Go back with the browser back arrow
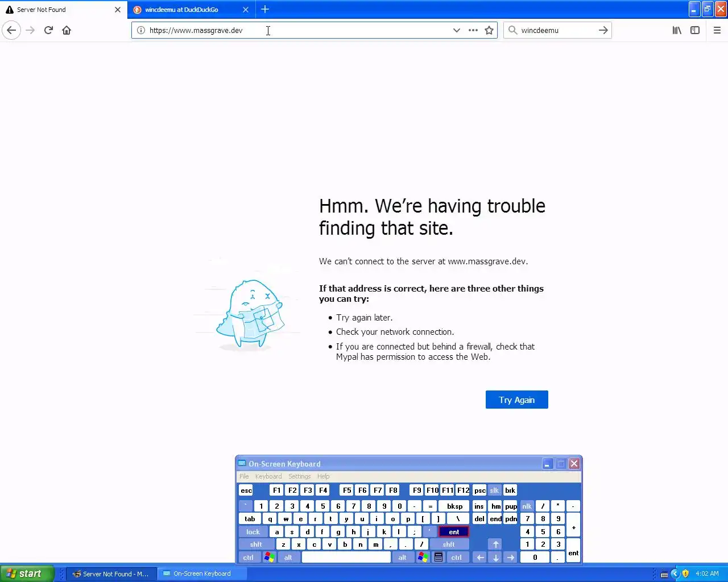The image size is (728, 582). (x=11, y=30)
